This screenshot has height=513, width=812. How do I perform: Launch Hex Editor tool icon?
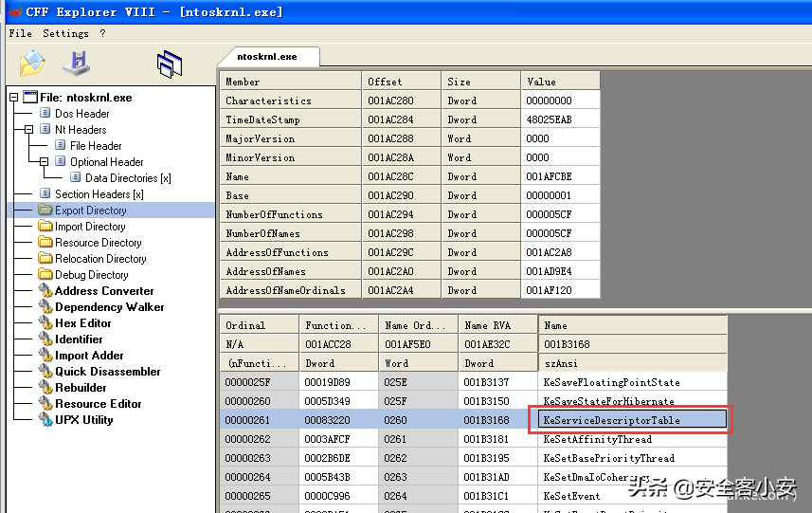45,322
